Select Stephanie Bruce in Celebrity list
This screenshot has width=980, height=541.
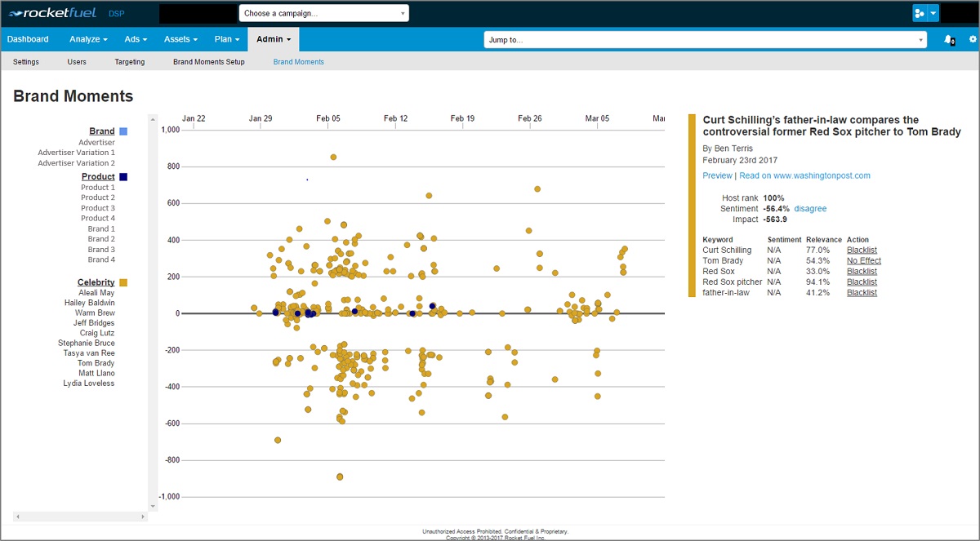[x=87, y=344]
